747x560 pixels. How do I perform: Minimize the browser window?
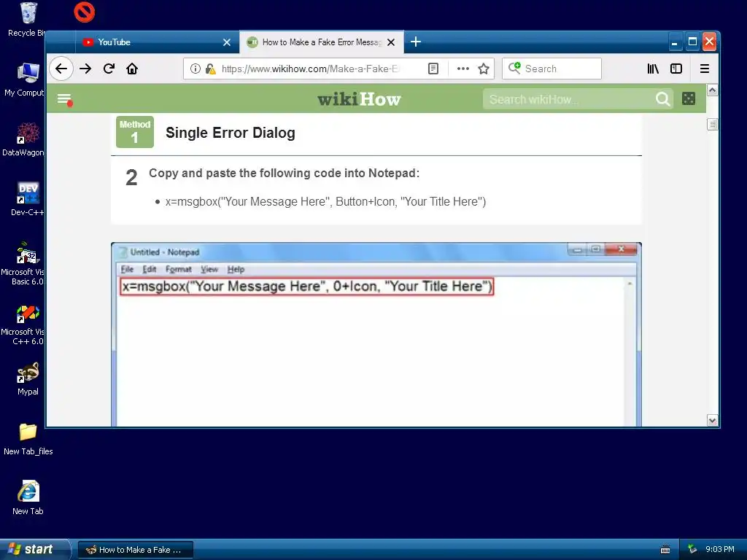pyautogui.click(x=674, y=42)
